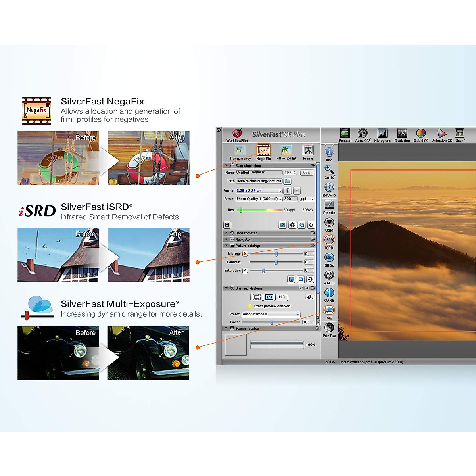Open the Selective CC color tool
476x476 pixels.
[x=442, y=134]
